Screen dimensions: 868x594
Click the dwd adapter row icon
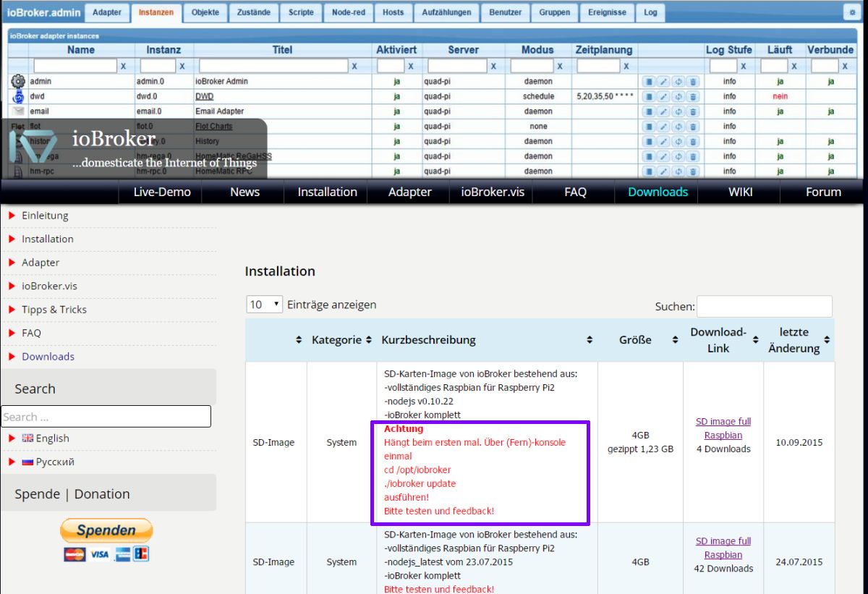tap(18, 96)
